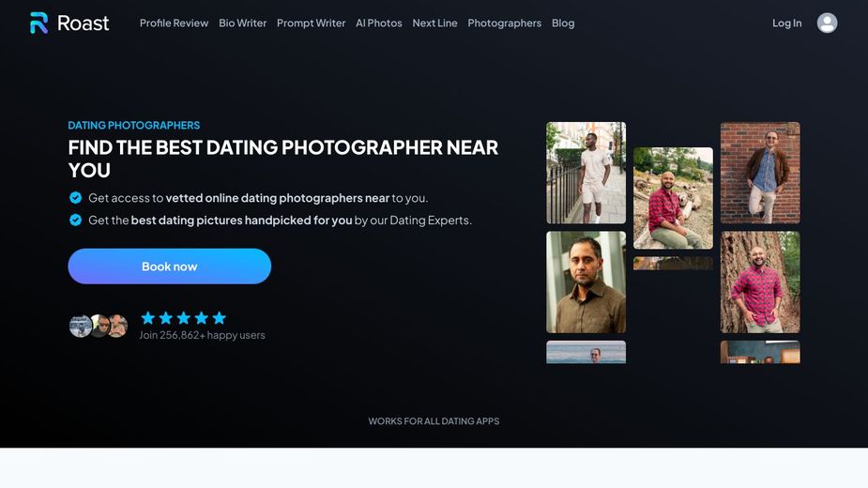Click the Roast logo icon
Viewport: 868px width, 488px height.
coord(39,23)
